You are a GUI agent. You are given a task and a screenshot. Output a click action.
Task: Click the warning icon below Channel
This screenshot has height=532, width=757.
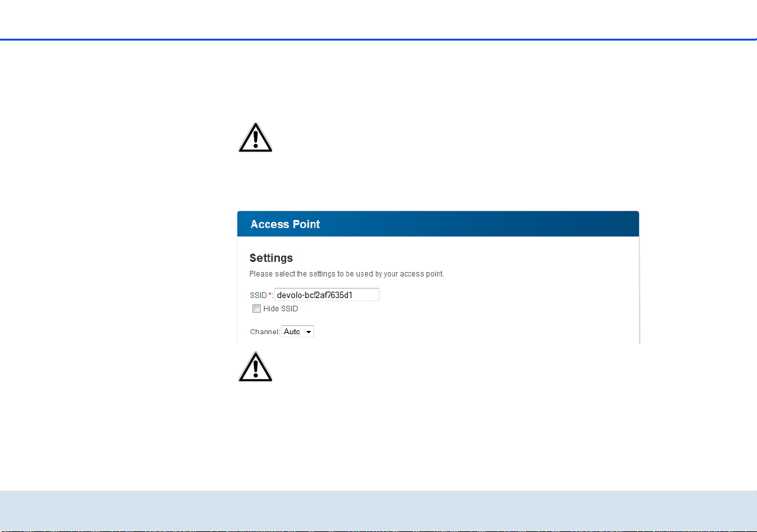tap(255, 367)
